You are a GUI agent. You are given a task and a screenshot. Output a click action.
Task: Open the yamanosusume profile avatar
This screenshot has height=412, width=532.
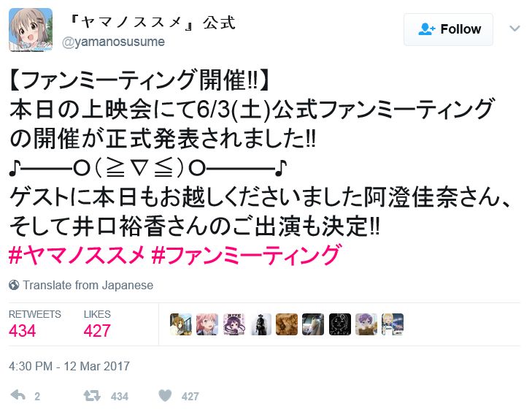(31, 30)
